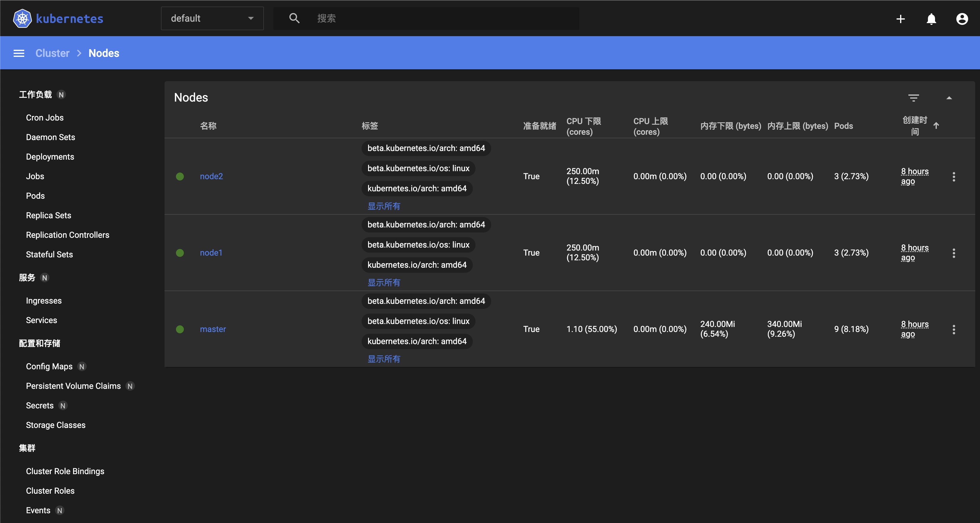The height and width of the screenshot is (523, 980).
Task: Click the Kubernetes logo icon
Action: tap(22, 18)
